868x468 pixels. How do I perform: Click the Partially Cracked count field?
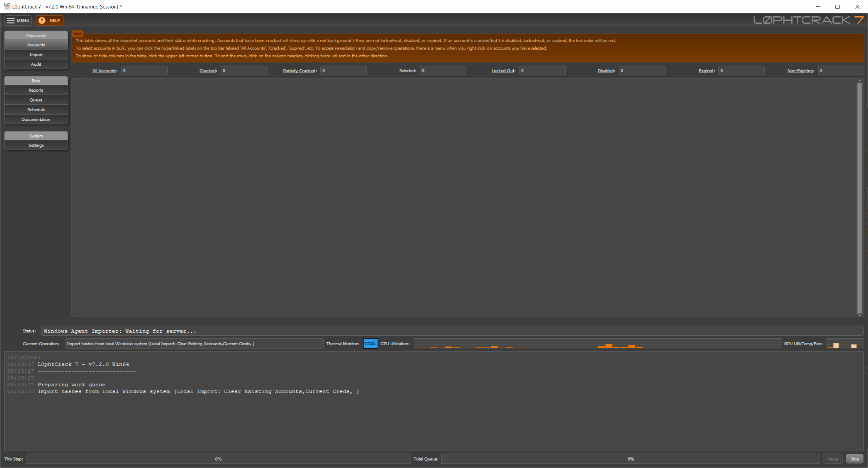(343, 71)
